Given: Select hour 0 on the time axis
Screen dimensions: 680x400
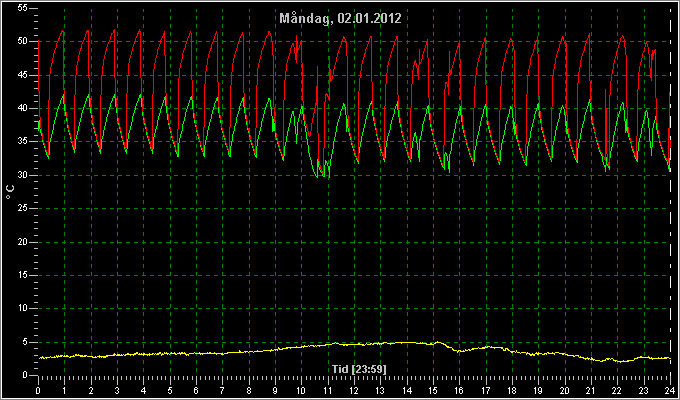Looking at the screenshot, I should [38, 390].
